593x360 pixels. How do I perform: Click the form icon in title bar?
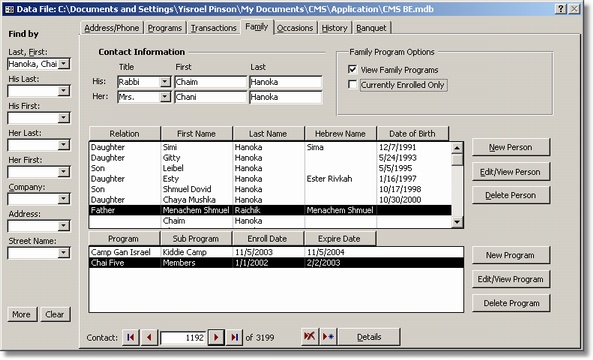[9, 9]
